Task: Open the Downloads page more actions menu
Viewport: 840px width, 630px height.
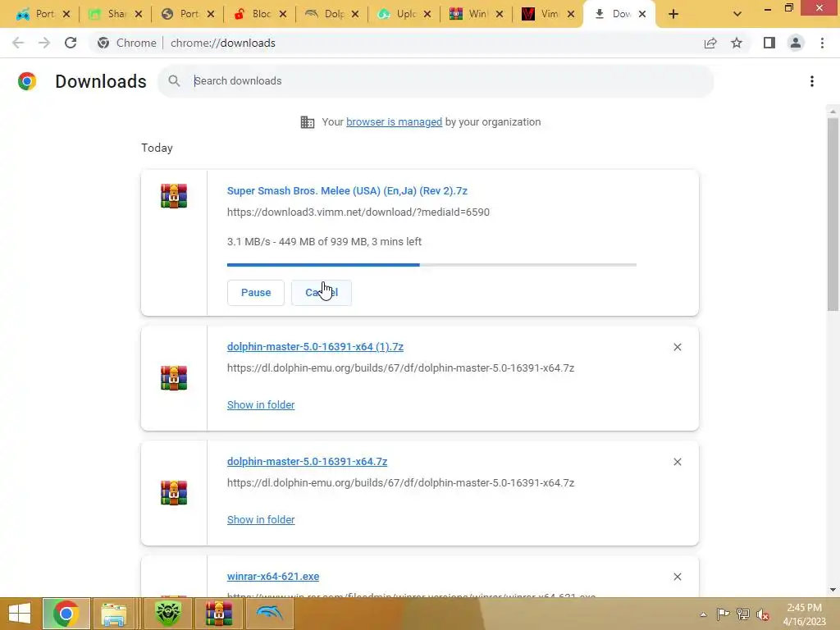Action: pyautogui.click(x=812, y=81)
